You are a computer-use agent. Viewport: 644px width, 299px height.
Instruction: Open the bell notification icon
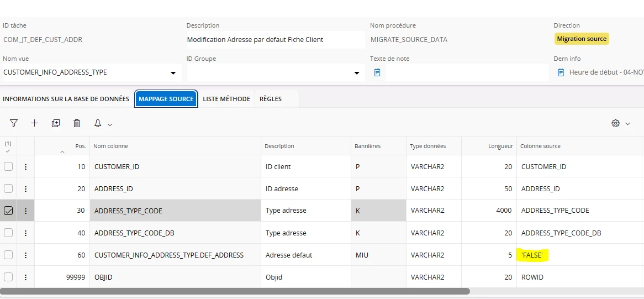(98, 123)
